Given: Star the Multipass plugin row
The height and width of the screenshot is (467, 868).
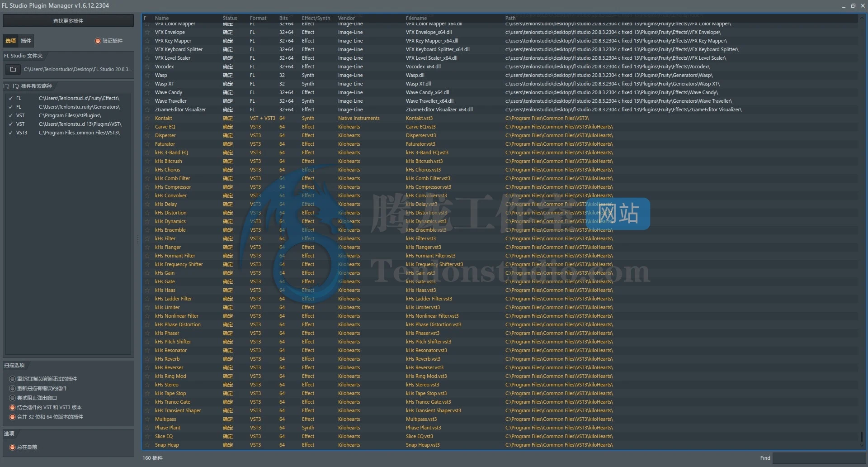Looking at the screenshot, I should [147, 419].
